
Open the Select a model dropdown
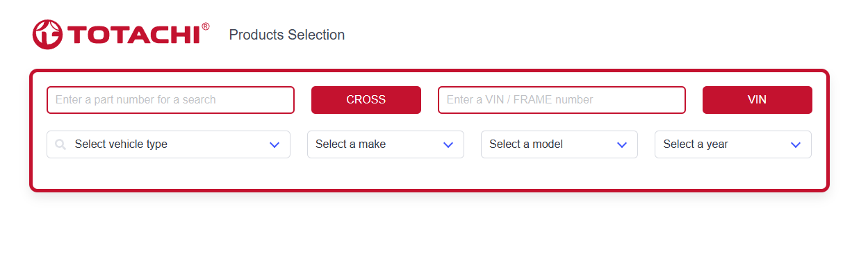[559, 144]
